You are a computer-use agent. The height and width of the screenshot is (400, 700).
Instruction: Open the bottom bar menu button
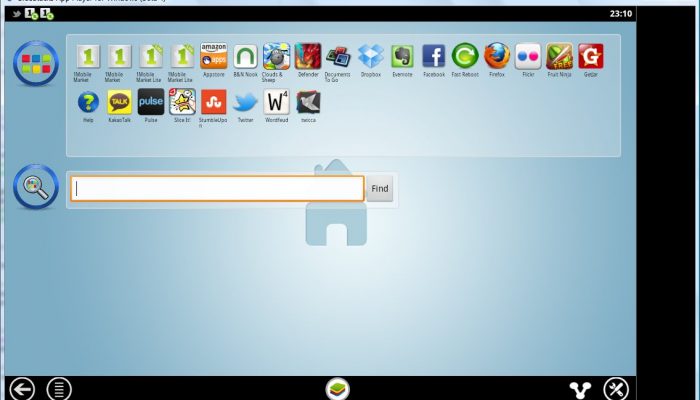coord(59,388)
